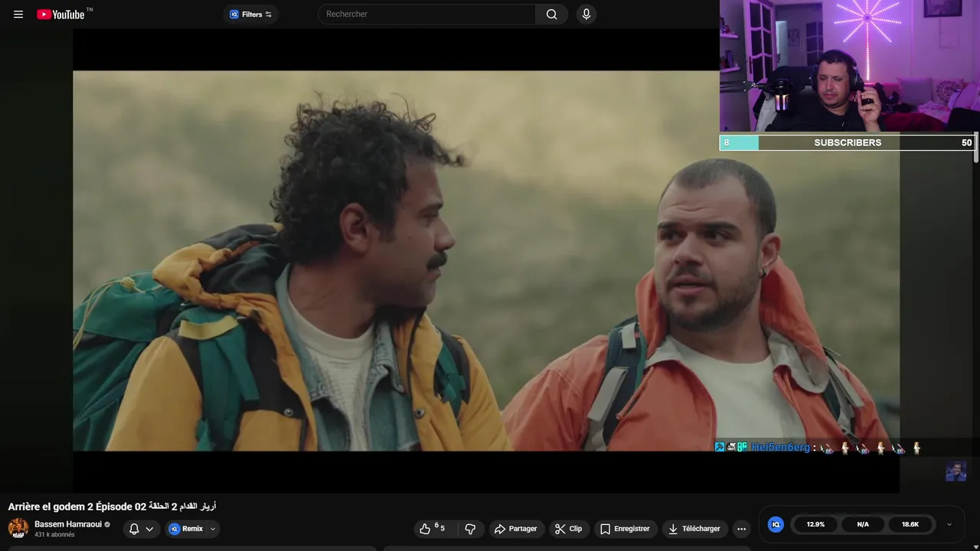Open Bassem Hamraoui channel avatar
Screen dimensions: 980x551
tap(18, 528)
